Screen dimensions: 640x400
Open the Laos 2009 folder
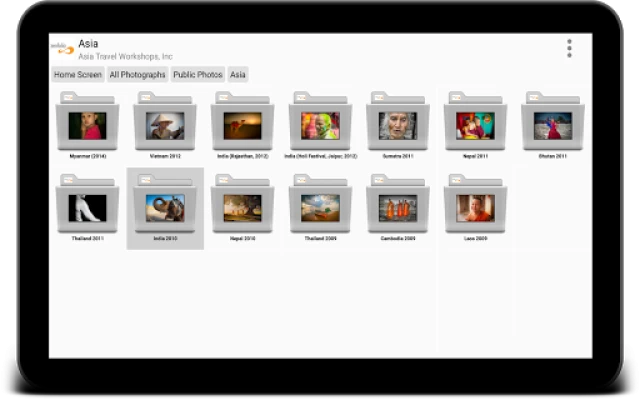click(475, 207)
